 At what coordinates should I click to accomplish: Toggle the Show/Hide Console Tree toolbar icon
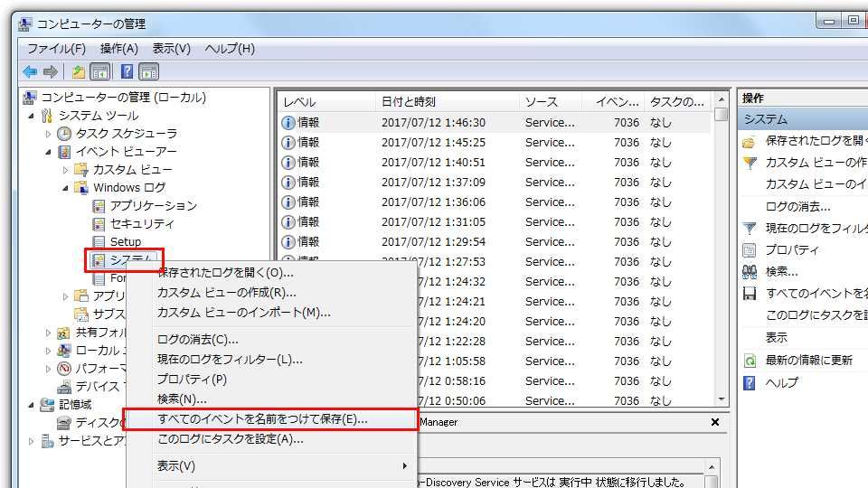(x=100, y=72)
